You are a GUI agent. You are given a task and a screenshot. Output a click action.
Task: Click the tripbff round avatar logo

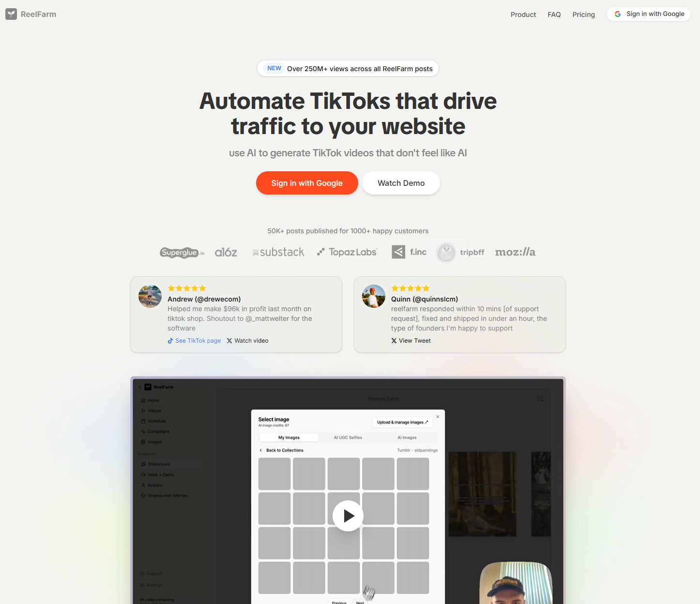pos(446,252)
